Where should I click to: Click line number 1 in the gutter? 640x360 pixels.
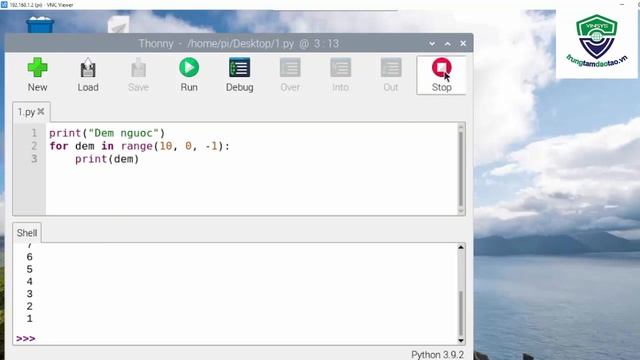(34, 133)
